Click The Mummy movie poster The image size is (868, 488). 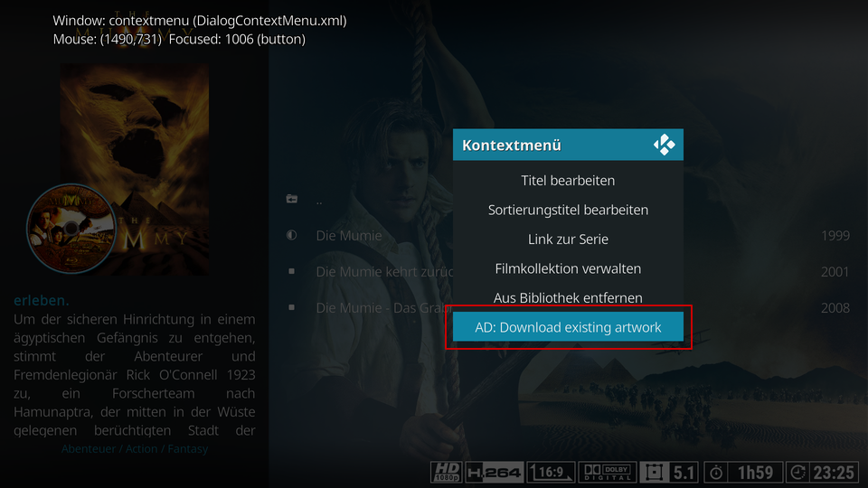coord(135,169)
